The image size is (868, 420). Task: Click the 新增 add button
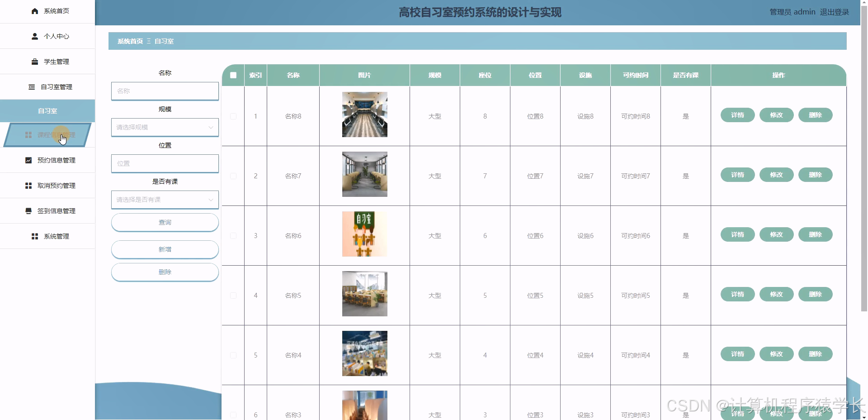coord(165,249)
